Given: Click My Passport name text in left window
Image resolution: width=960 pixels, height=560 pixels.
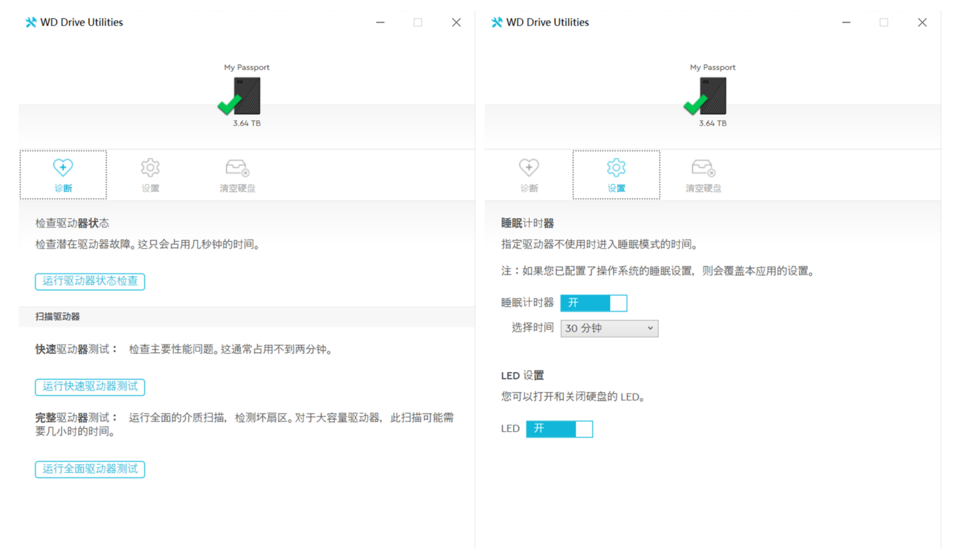Looking at the screenshot, I should pyautogui.click(x=246, y=67).
